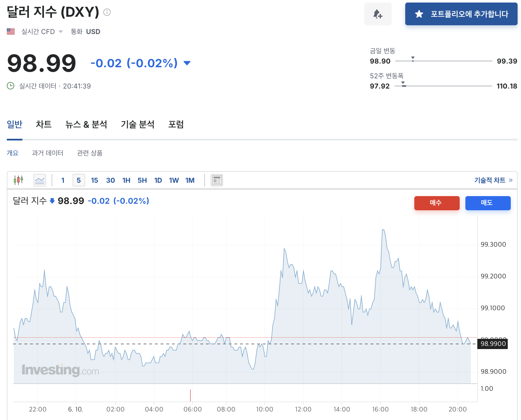The height and width of the screenshot is (420, 521).
Task: Go to the 포럼 tab
Action: point(176,124)
